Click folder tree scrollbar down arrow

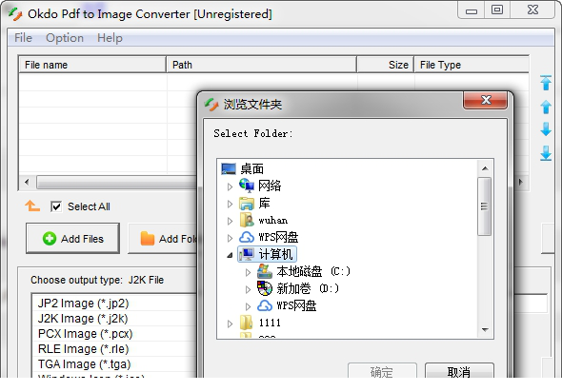485,329
